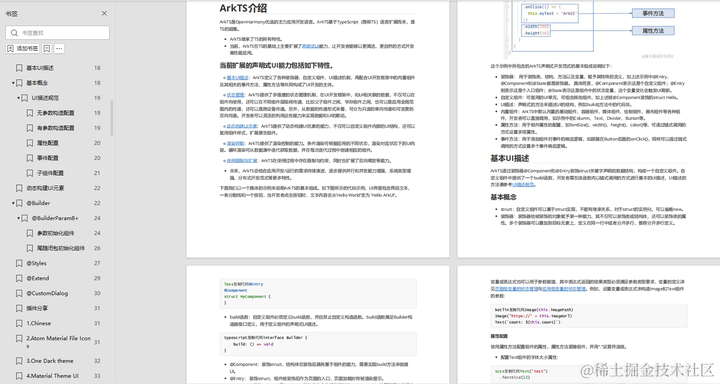This screenshot has width=720, height=384.
Task: Follow the 应用级变量的状态管理 link
Action: pyautogui.click(x=564, y=289)
